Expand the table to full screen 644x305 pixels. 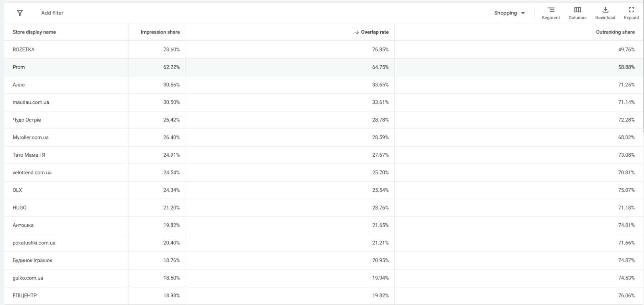coord(631,10)
